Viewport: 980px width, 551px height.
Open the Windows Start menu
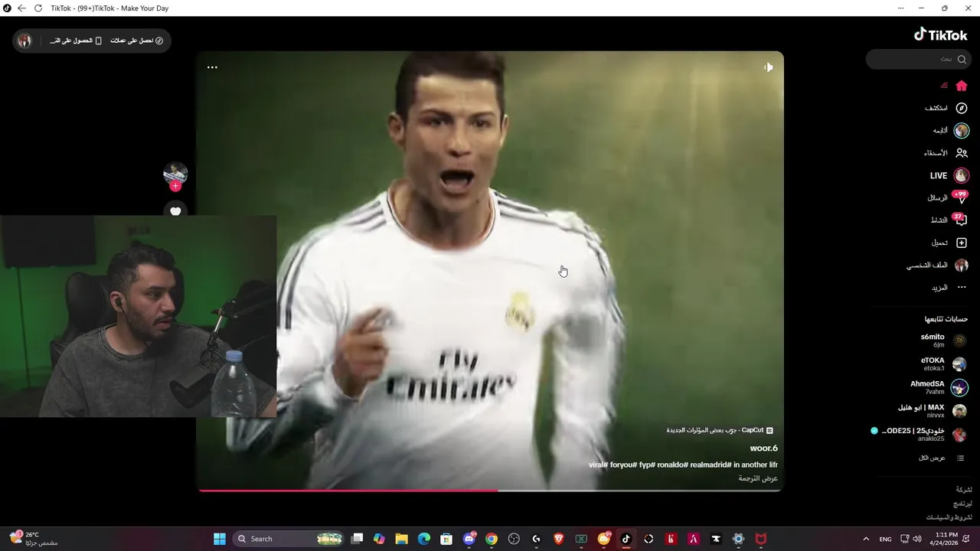[x=220, y=539]
